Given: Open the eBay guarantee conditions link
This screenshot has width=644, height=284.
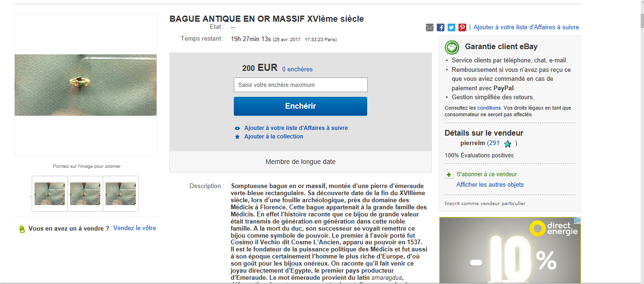Looking at the screenshot, I should [489, 108].
